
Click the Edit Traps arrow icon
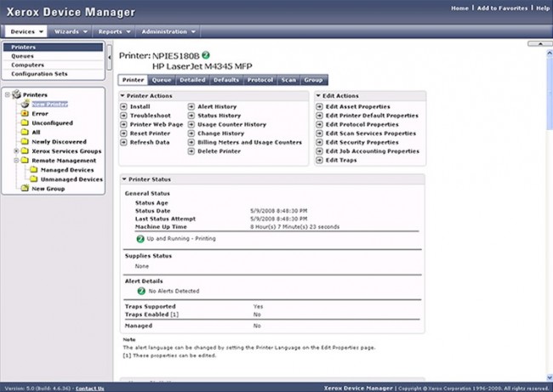pyautogui.click(x=320, y=161)
